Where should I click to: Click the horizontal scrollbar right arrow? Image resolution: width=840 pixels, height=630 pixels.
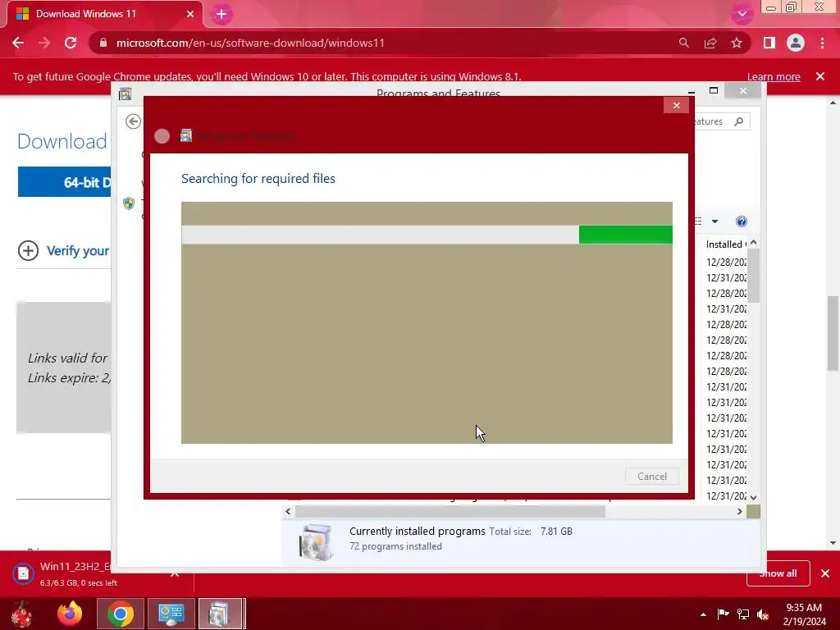[740, 512]
